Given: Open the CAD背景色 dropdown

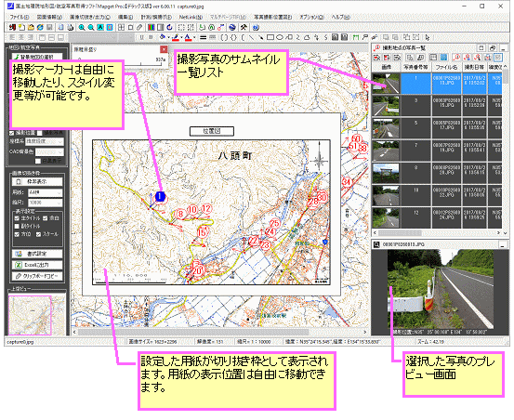Looking at the screenshot, I should [49, 152].
